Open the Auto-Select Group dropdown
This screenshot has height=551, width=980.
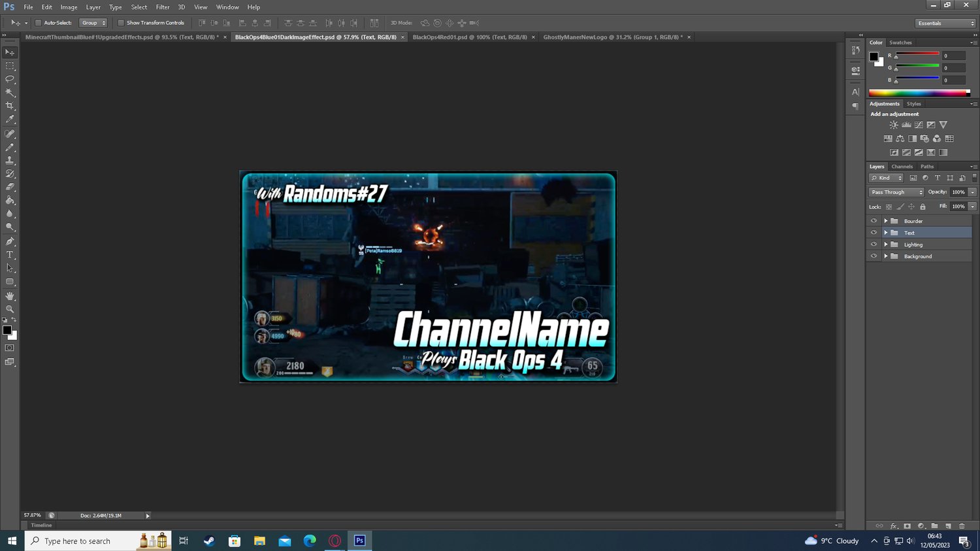pos(93,23)
